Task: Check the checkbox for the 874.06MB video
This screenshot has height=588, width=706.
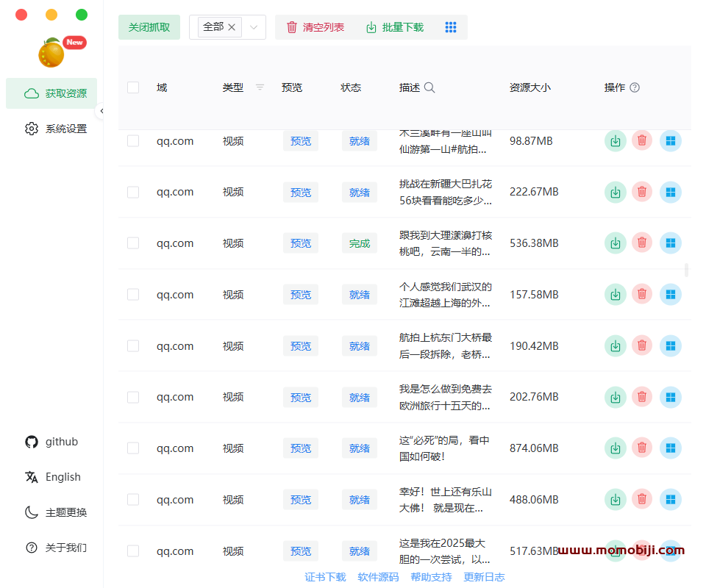Action: [133, 448]
